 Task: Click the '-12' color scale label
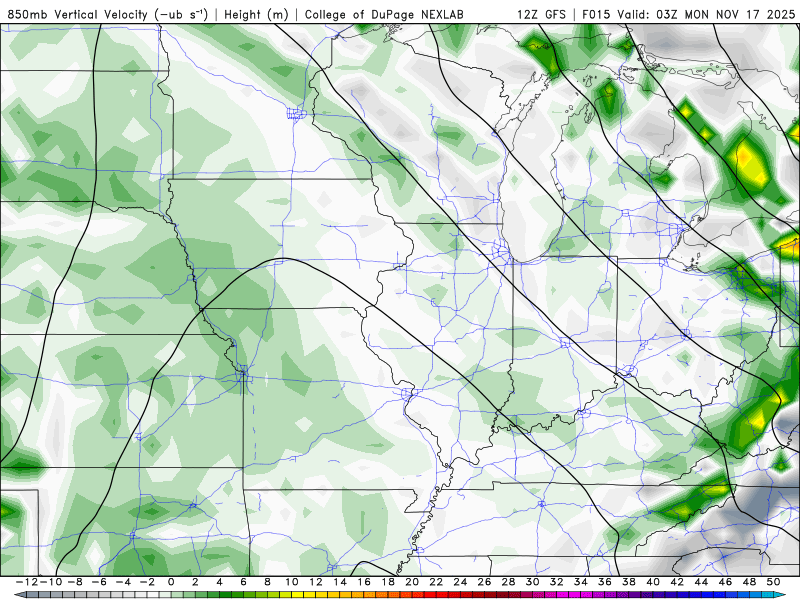[28, 582]
